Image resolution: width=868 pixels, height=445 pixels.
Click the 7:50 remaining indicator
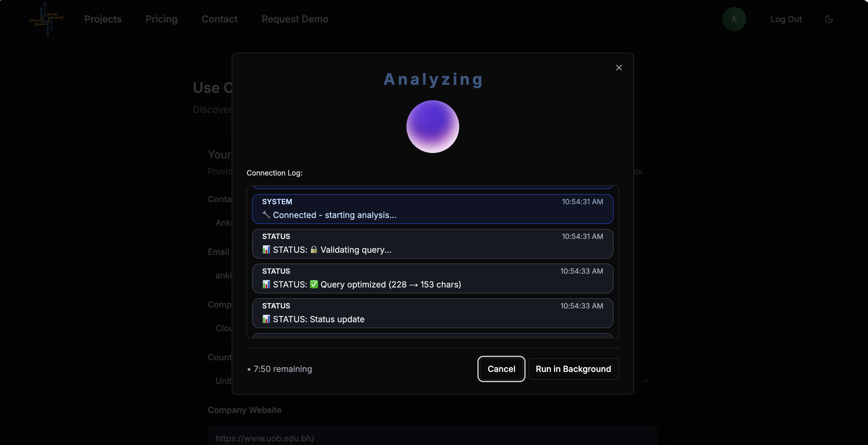click(283, 369)
